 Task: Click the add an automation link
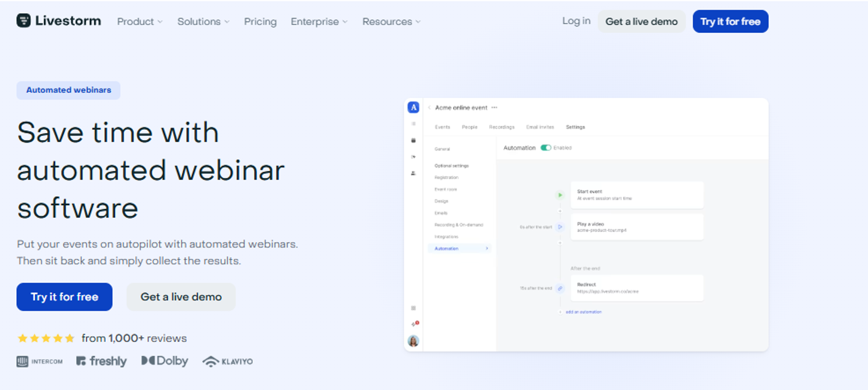(x=584, y=312)
